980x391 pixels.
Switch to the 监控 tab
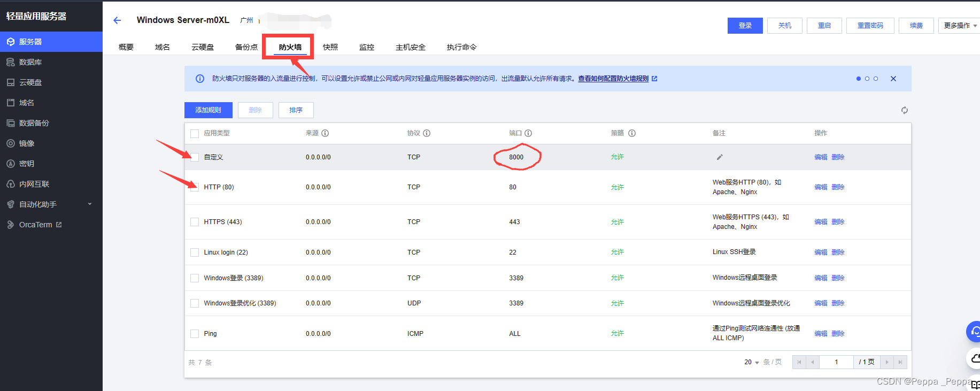pyautogui.click(x=367, y=47)
